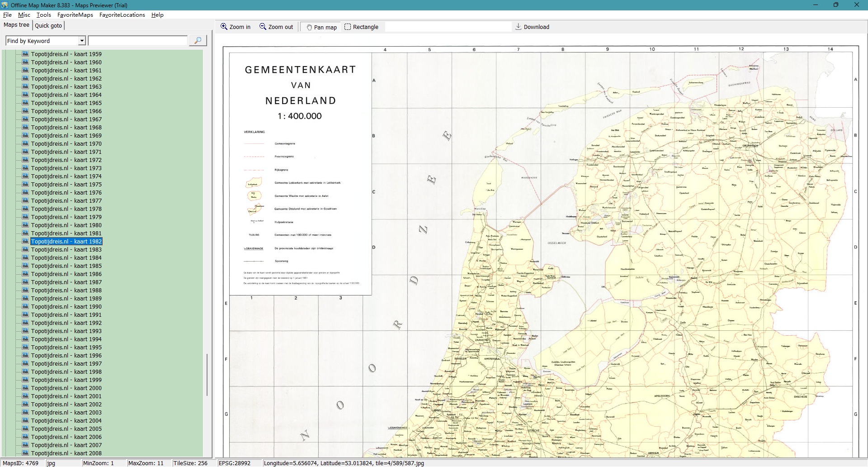Image resolution: width=868 pixels, height=467 pixels.
Task: Select the Rectangle selection tool
Action: 348,27
